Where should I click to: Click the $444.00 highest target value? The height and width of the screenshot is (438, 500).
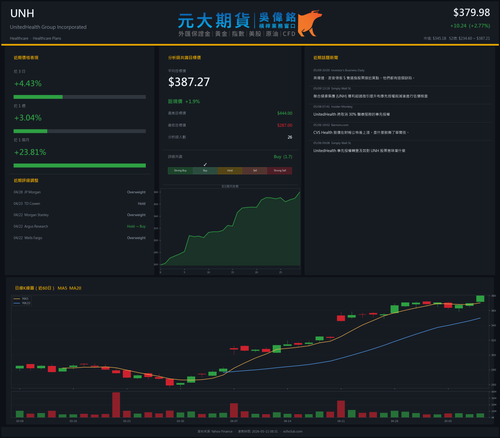coord(285,113)
